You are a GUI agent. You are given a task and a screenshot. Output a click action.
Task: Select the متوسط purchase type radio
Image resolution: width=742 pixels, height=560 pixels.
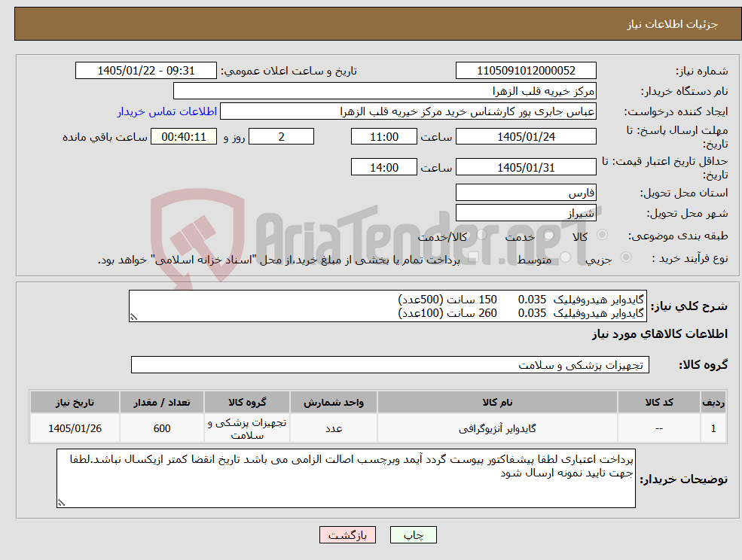[566, 257]
